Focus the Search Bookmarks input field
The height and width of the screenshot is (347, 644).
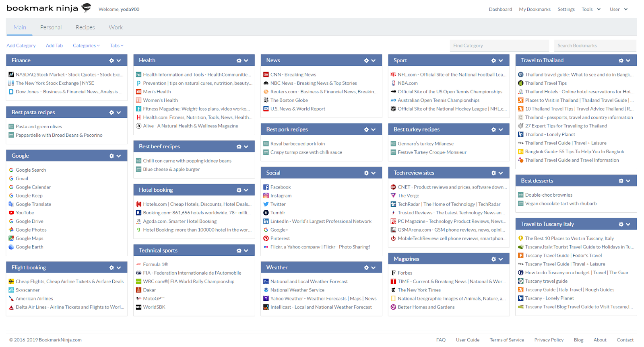tap(595, 46)
